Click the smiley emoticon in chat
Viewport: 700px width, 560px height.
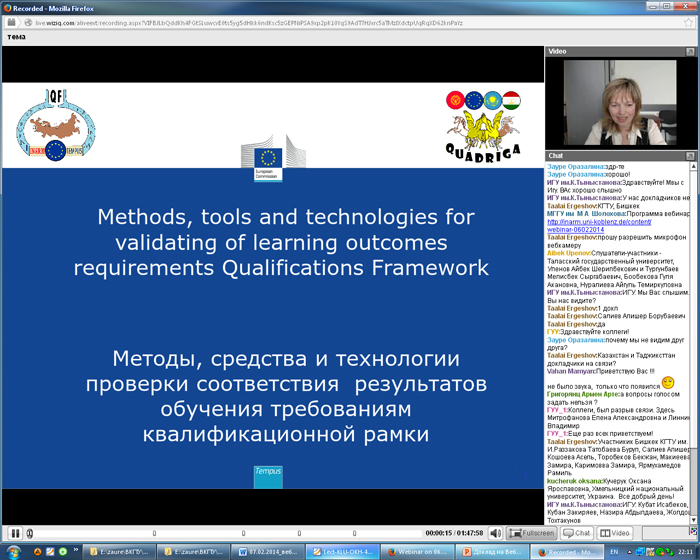(668, 383)
